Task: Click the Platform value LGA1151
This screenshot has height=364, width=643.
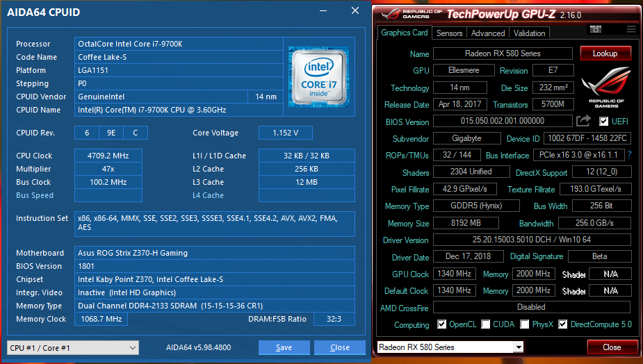Action: (x=179, y=70)
